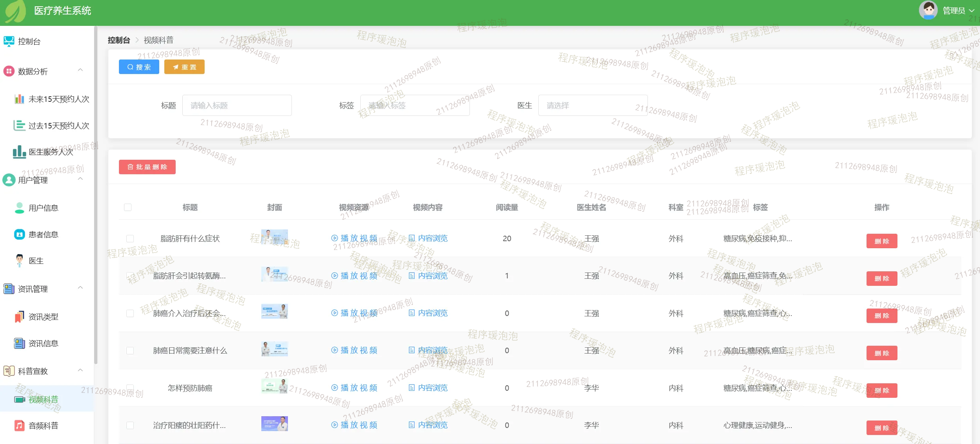Click the 音频科普 music note icon
Viewport: 980px width, 444px height.
[19, 425]
